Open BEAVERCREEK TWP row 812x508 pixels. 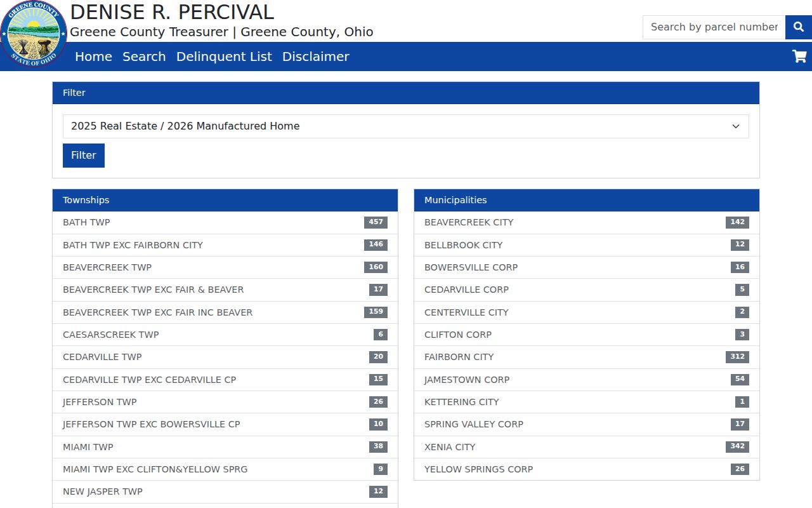click(225, 267)
